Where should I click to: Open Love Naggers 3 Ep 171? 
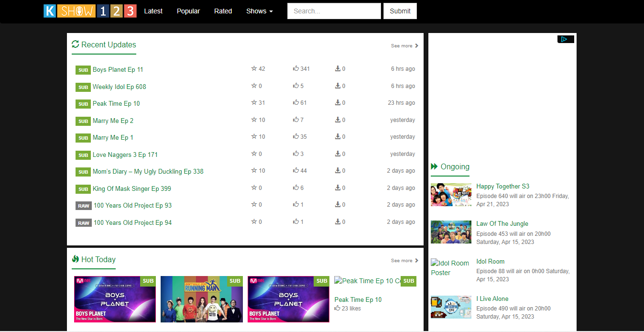coord(125,155)
